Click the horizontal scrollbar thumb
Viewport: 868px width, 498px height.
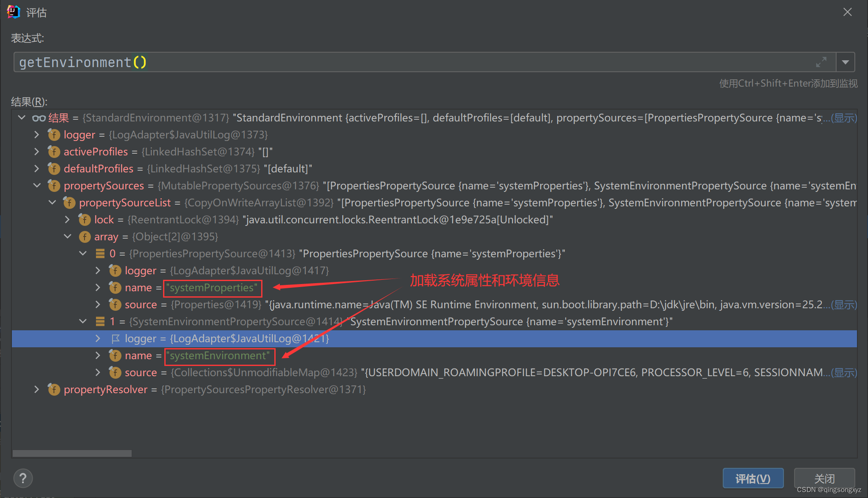(x=72, y=453)
